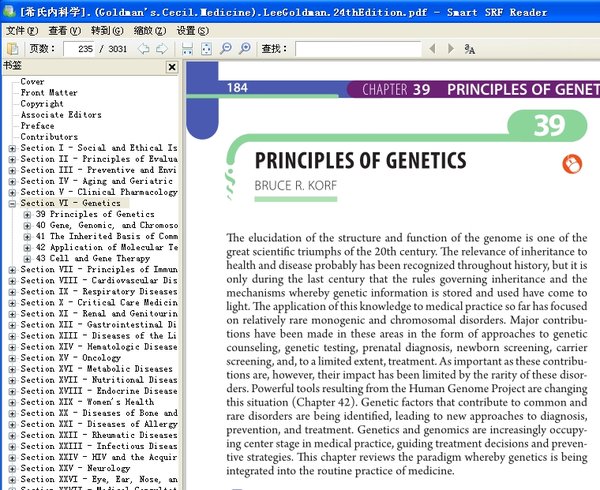Close the bookmarks panel
This screenshot has width=600, height=490.
pyautogui.click(x=171, y=67)
